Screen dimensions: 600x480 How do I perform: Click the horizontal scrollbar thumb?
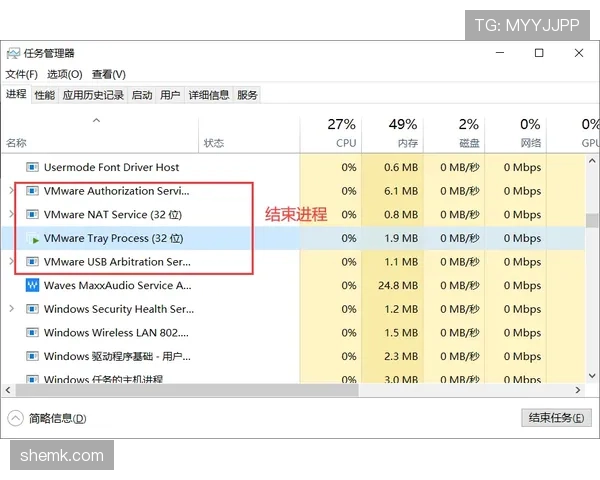click(187, 390)
